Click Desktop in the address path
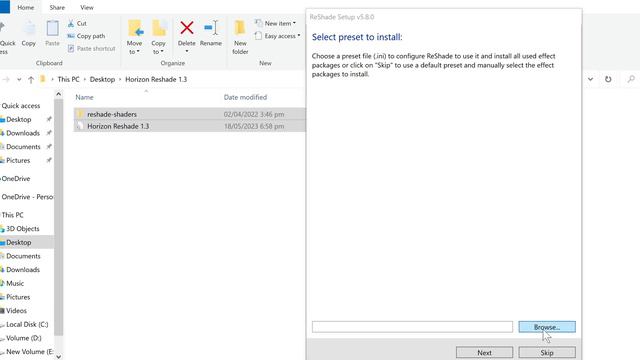Image resolution: width=640 pixels, height=360 pixels. point(102,79)
